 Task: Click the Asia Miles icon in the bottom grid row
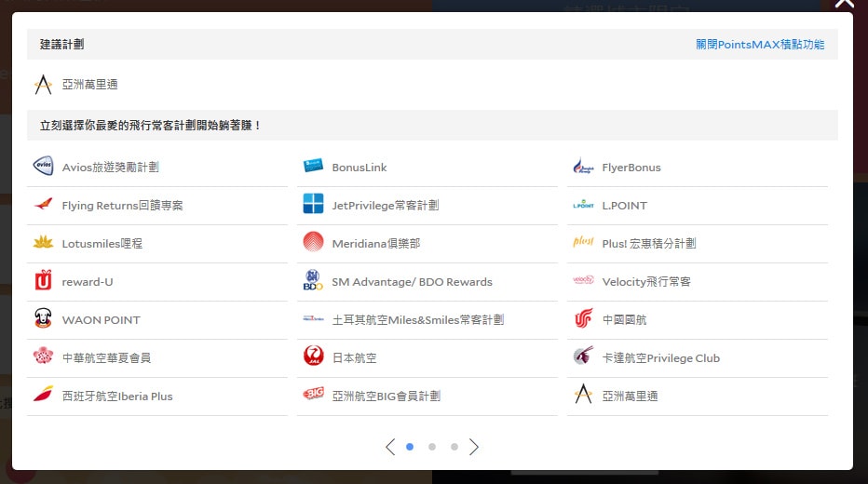(x=583, y=394)
